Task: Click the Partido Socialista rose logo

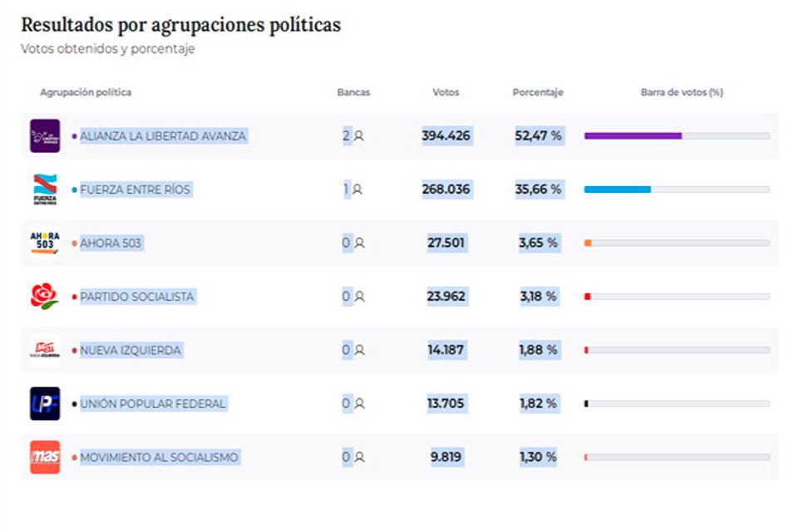Action: (x=45, y=296)
